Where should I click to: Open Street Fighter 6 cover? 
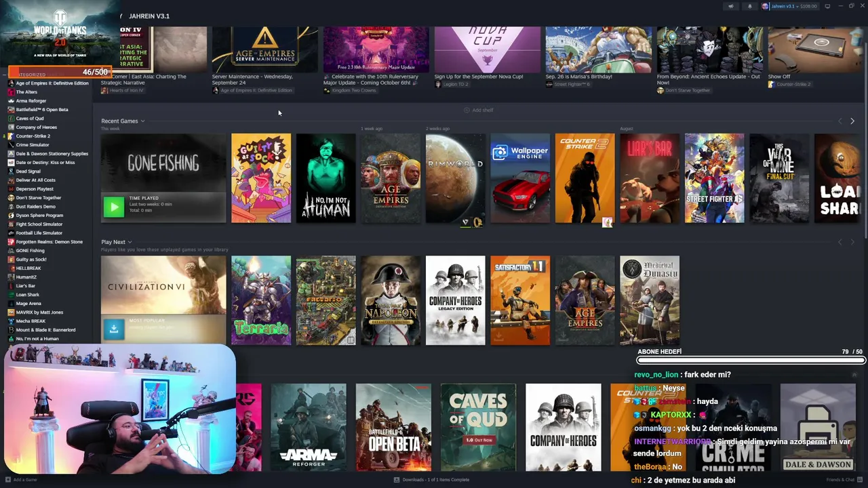[715, 178]
